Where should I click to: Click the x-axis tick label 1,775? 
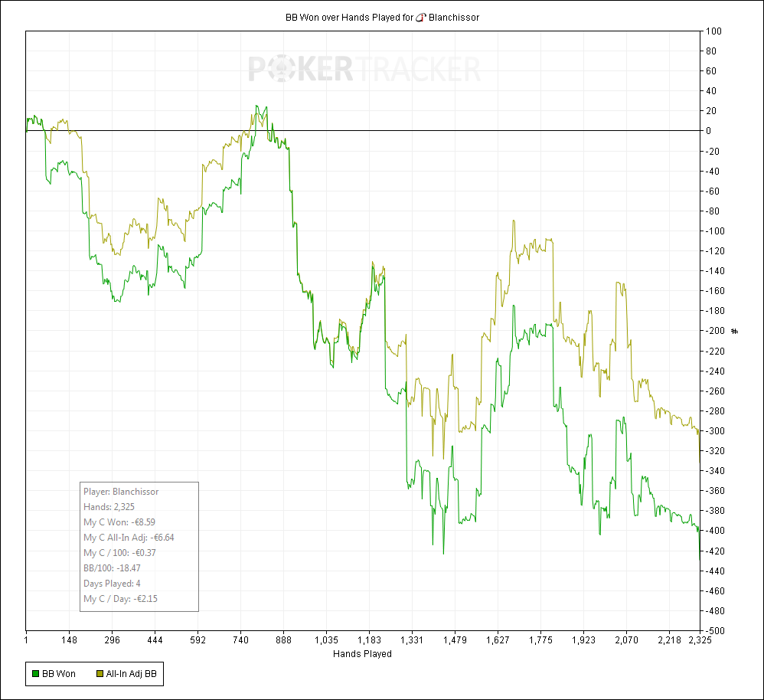(x=540, y=639)
